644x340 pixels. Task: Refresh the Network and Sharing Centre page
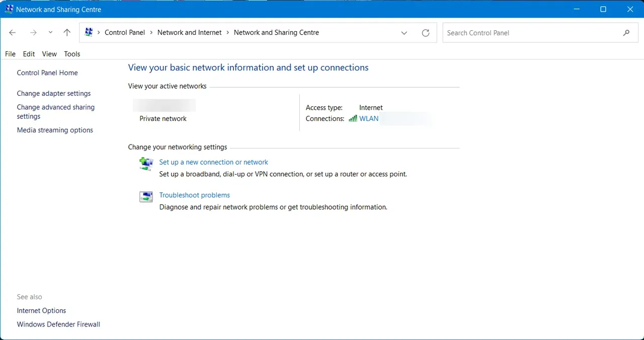point(426,33)
